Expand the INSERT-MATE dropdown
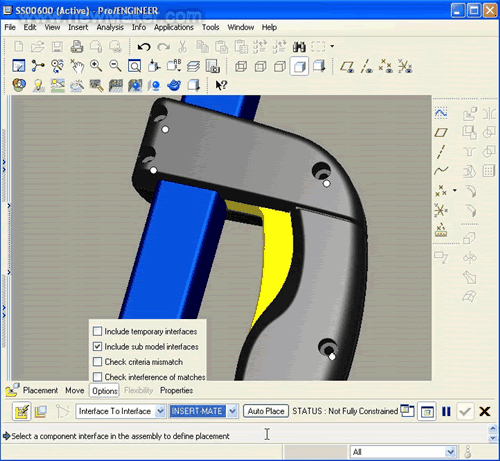The width and height of the screenshot is (500, 461). click(232, 411)
